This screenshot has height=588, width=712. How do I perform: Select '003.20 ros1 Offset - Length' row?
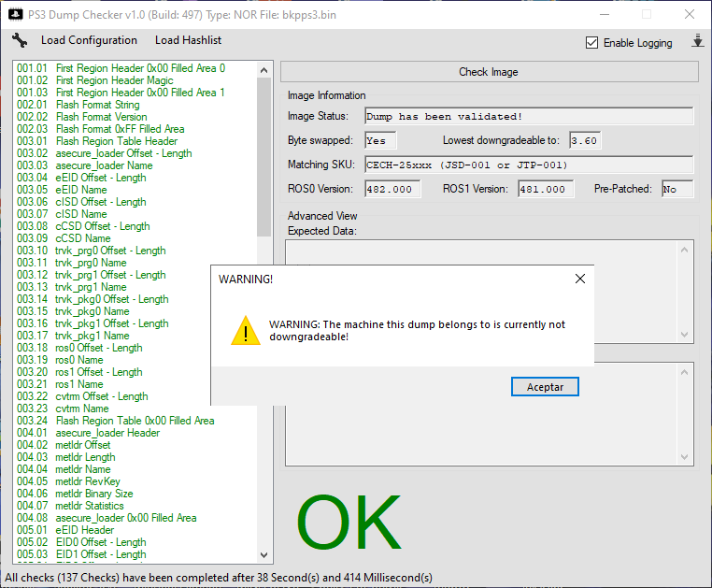coord(79,372)
